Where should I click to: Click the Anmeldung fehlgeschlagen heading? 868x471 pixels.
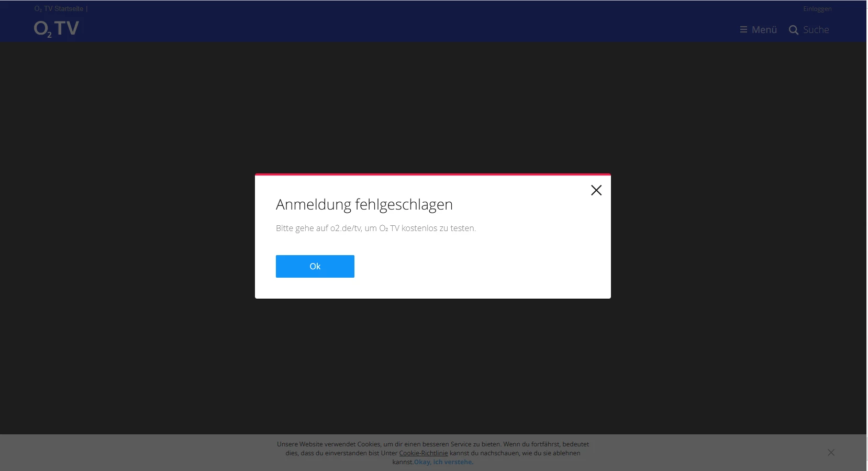pyautogui.click(x=364, y=204)
